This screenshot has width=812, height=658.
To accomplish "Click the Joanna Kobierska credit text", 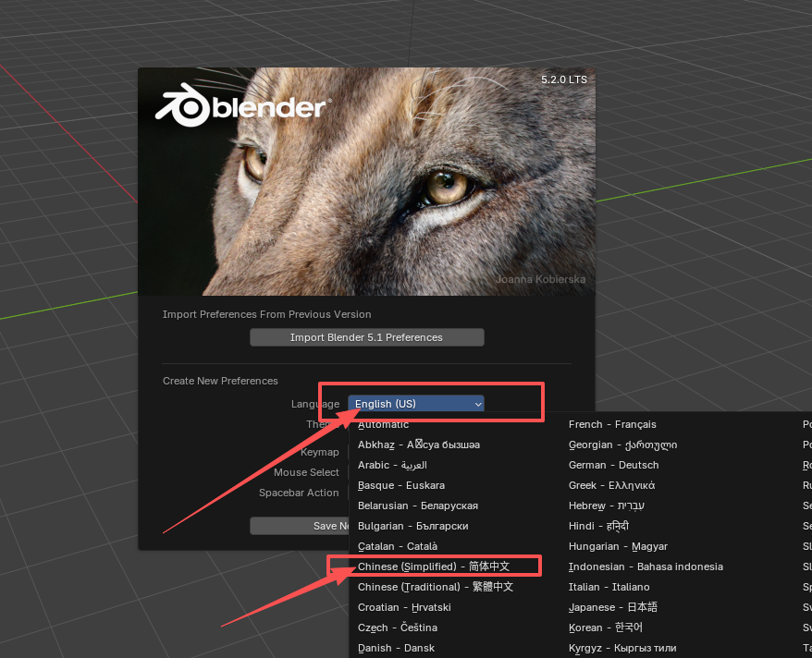I will click(541, 279).
